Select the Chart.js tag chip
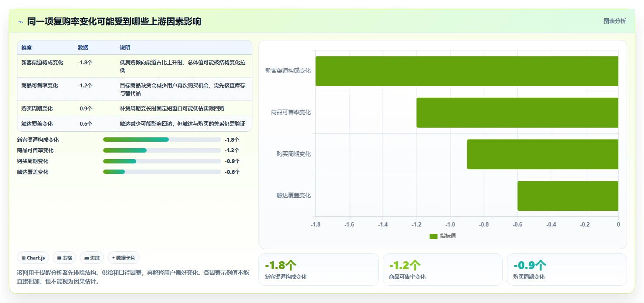Image resolution: width=644 pixels, height=303 pixels. pos(34,258)
